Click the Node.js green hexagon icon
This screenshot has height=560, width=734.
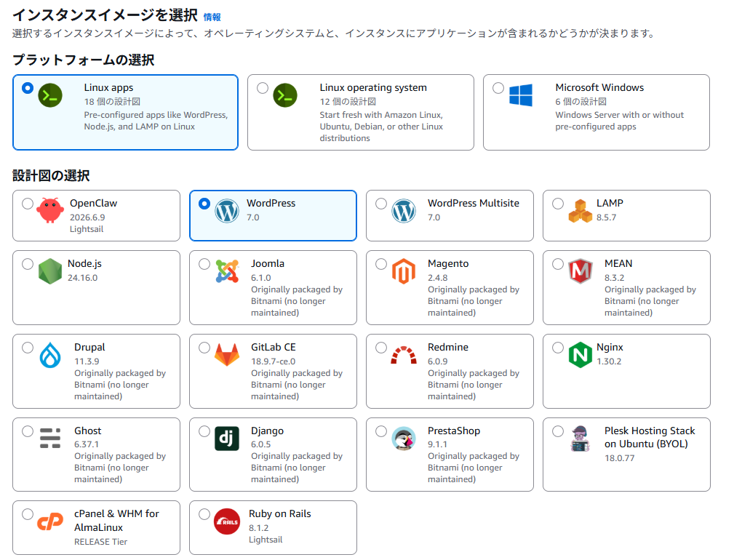tap(50, 271)
